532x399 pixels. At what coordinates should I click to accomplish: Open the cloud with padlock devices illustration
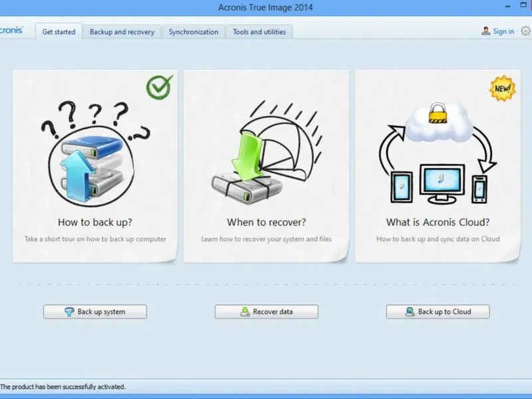pos(438,153)
